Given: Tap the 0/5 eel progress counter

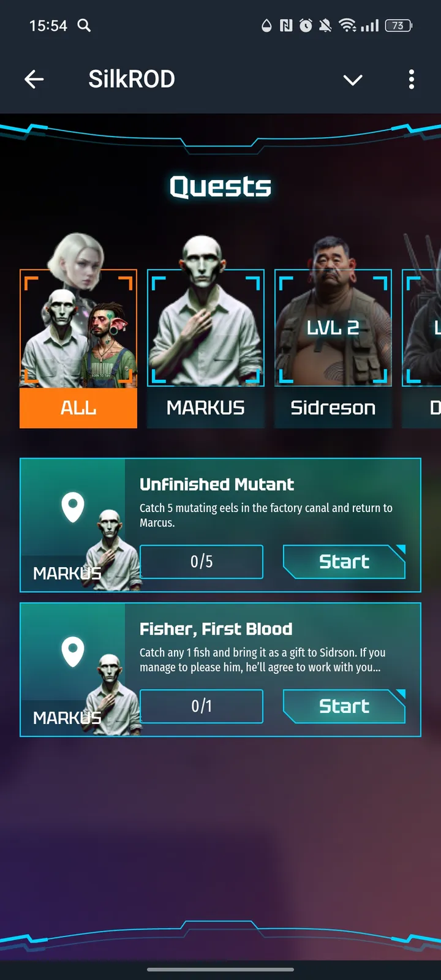Looking at the screenshot, I should pyautogui.click(x=202, y=562).
